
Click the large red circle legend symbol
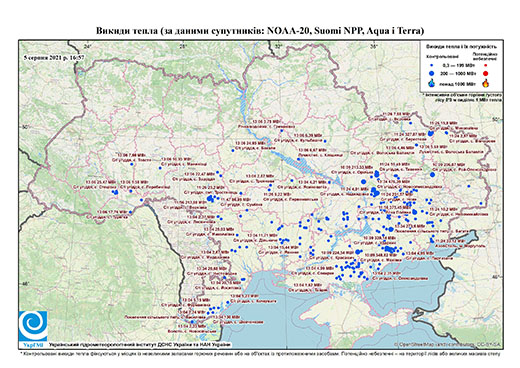(x=486, y=73)
